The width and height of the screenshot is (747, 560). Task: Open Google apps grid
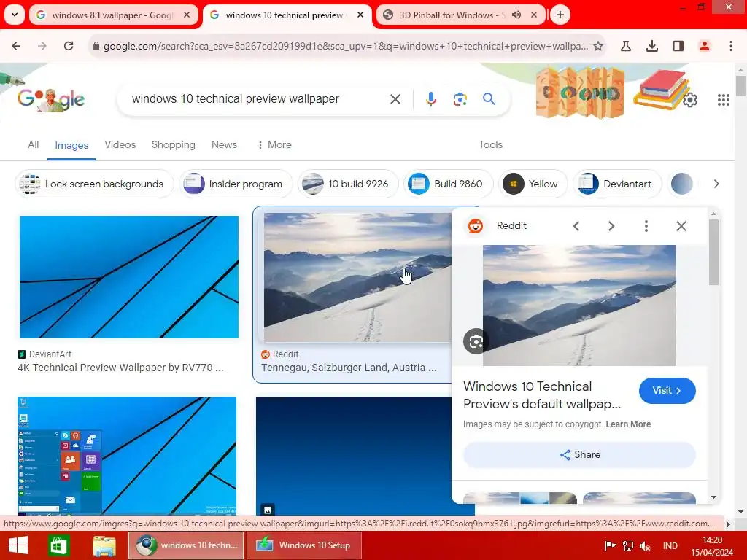pyautogui.click(x=724, y=99)
